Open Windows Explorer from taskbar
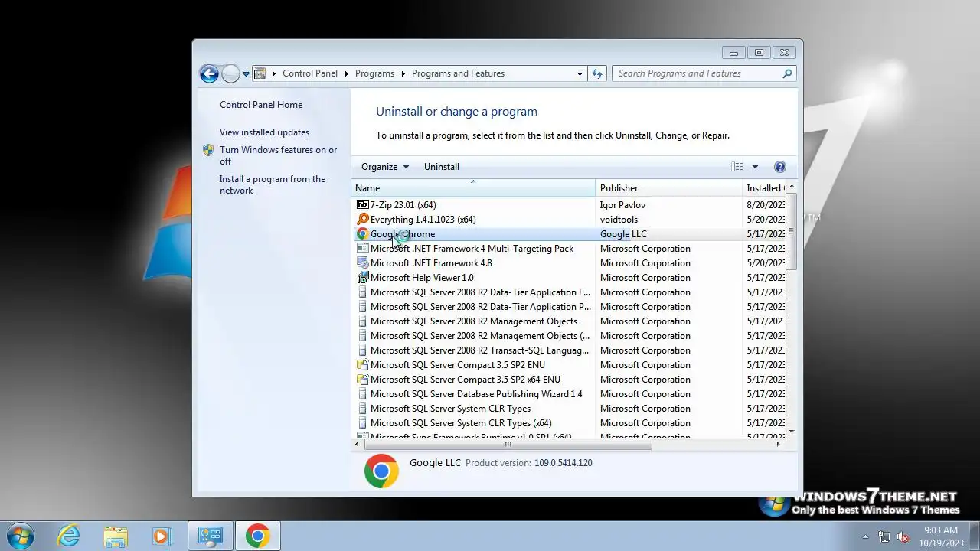Viewport: 980px width, 551px height. 116,536
